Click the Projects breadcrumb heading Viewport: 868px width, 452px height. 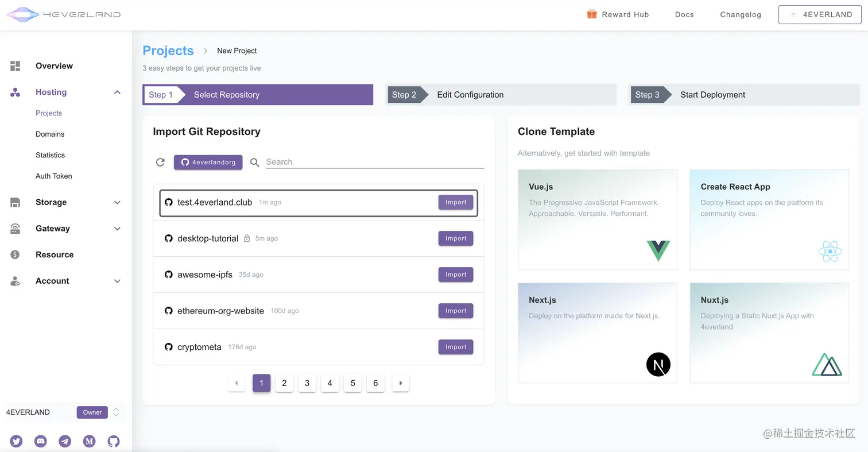pos(168,51)
